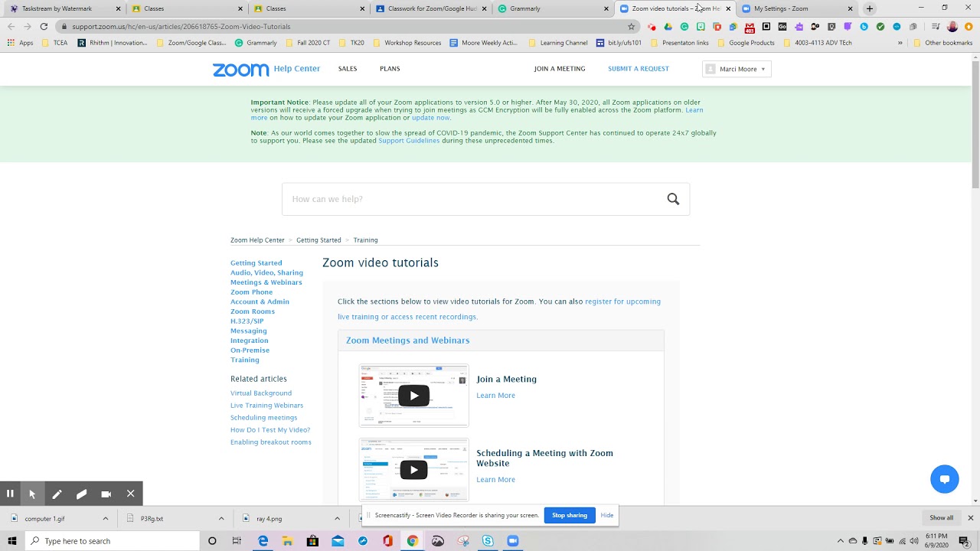
Task: Close the downloads bar
Action: click(x=970, y=518)
